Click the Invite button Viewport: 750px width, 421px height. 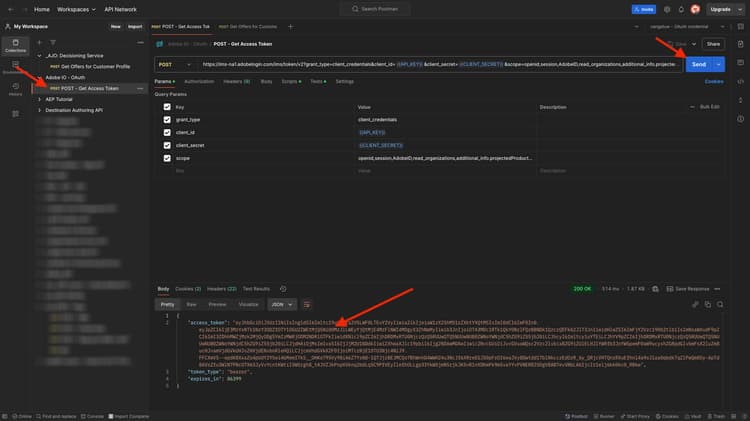point(643,9)
